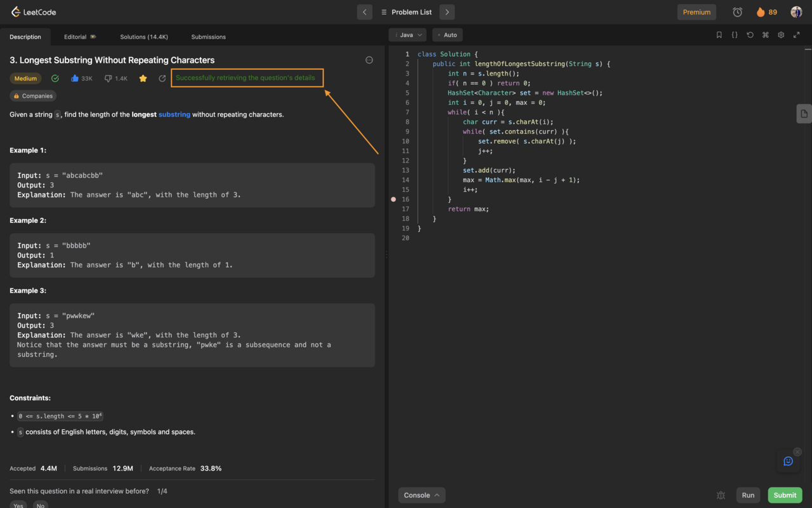Dislike the problem with thumbs down 1.4K
812x508 pixels.
[116, 78]
